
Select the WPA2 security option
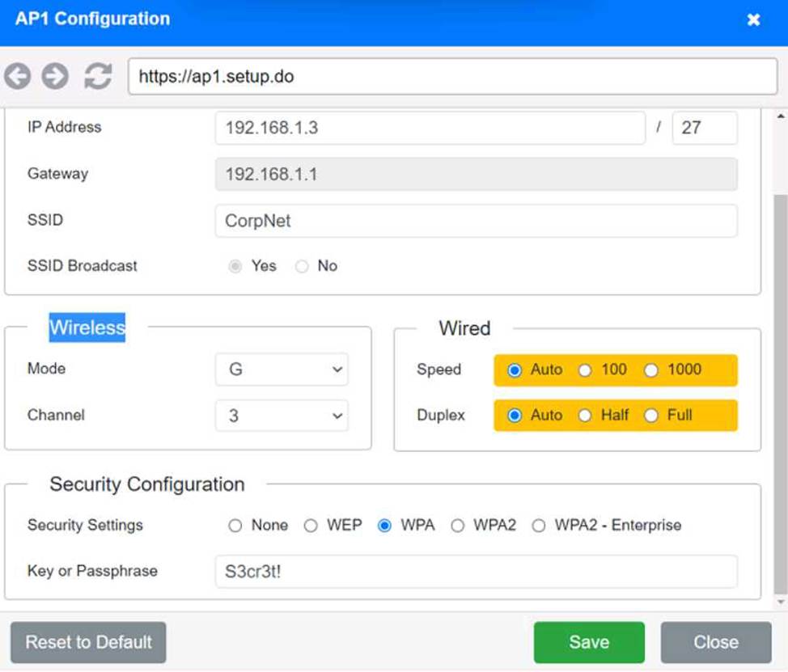pyautogui.click(x=458, y=526)
